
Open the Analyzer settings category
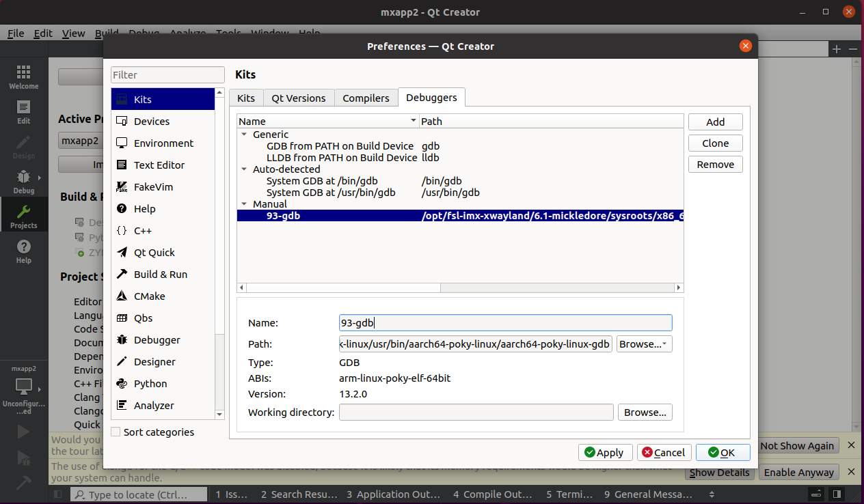[153, 406]
